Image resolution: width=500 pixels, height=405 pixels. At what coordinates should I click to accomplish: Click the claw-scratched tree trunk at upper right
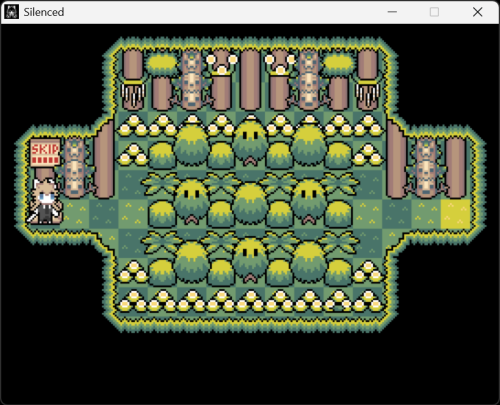367,80
